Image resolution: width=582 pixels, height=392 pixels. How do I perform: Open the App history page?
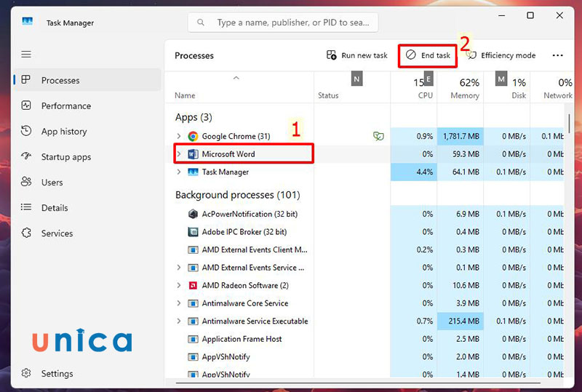(87, 131)
